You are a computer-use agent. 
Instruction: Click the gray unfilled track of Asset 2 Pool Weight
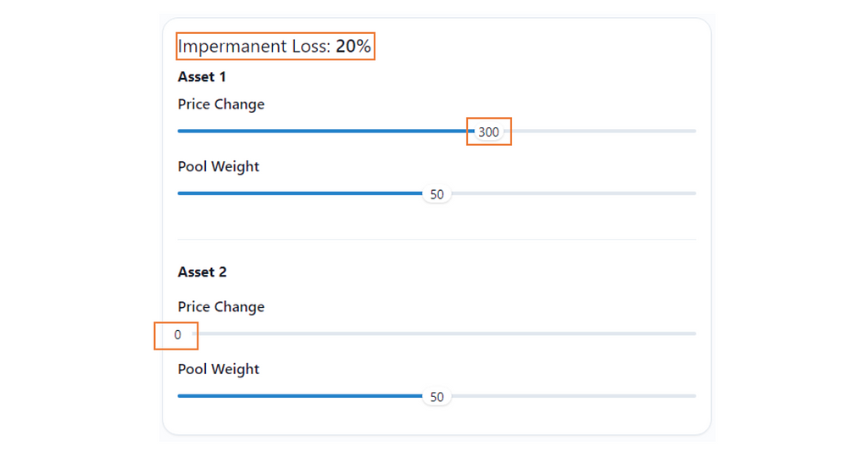coord(576,396)
